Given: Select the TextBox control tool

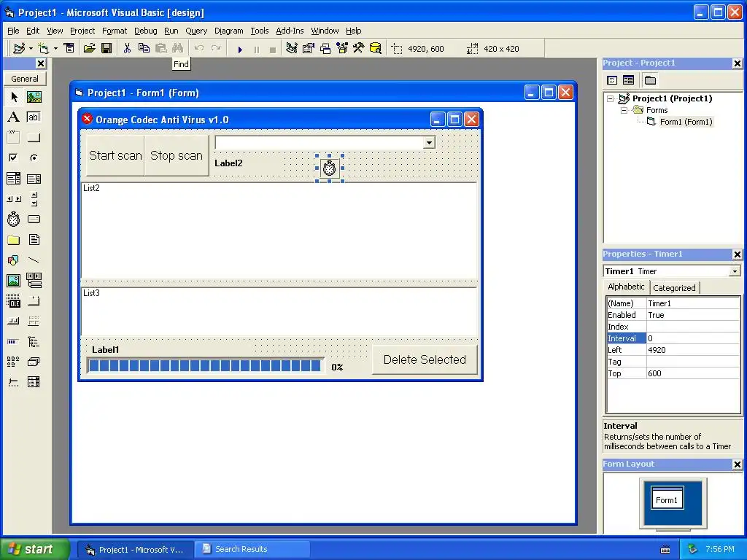Looking at the screenshot, I should 34,117.
